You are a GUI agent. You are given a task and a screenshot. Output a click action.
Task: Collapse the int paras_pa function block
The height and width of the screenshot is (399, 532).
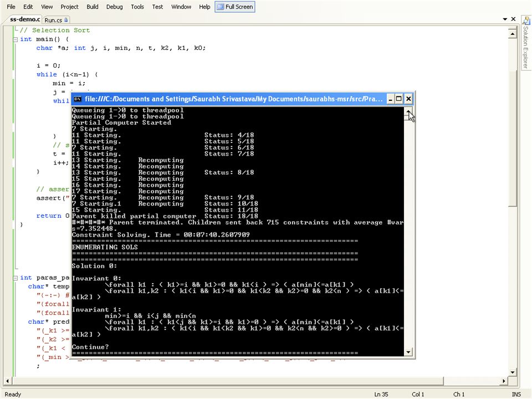pos(16,278)
